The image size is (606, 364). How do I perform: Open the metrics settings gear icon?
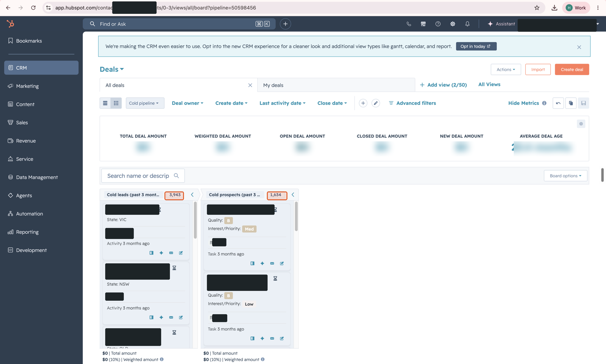coord(581,124)
